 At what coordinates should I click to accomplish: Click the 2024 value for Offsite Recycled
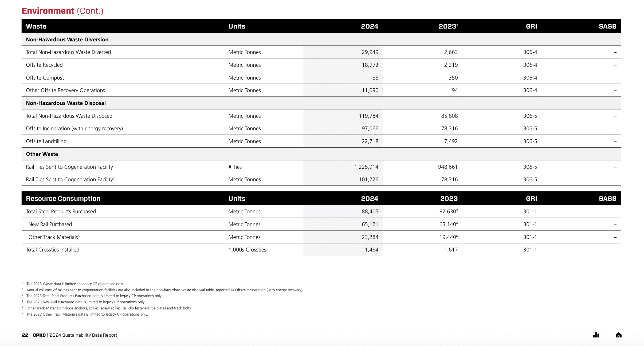[x=370, y=65]
